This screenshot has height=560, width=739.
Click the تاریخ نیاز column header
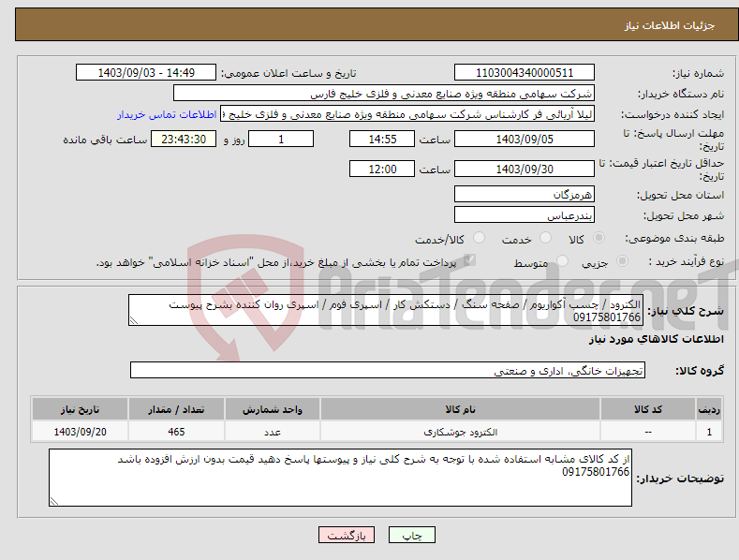coord(81,409)
